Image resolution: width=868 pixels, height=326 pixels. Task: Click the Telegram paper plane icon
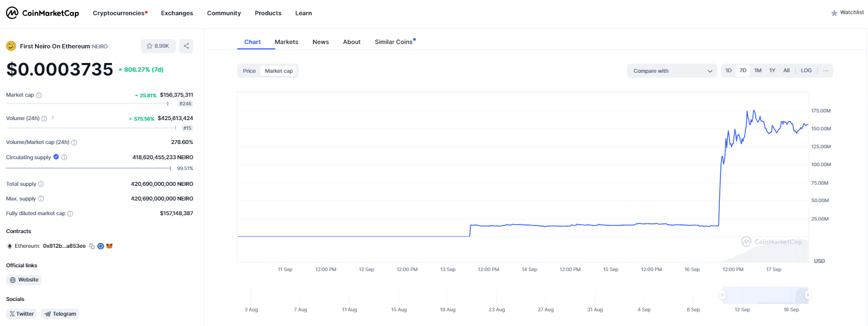[x=47, y=314]
